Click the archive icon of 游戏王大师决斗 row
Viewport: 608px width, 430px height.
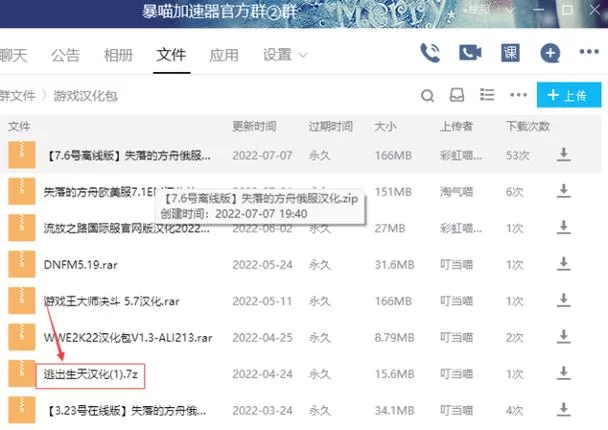coord(22,300)
